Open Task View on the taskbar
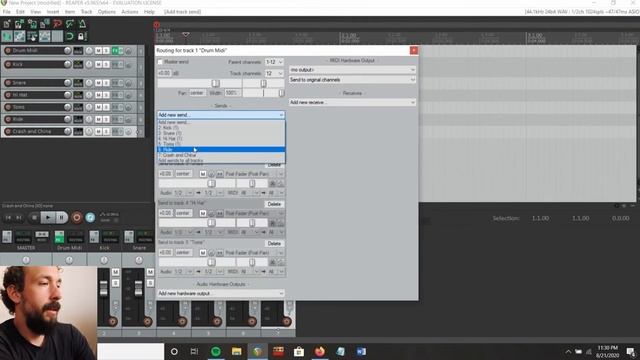Screen dimensions: 640x360 click(x=194, y=351)
